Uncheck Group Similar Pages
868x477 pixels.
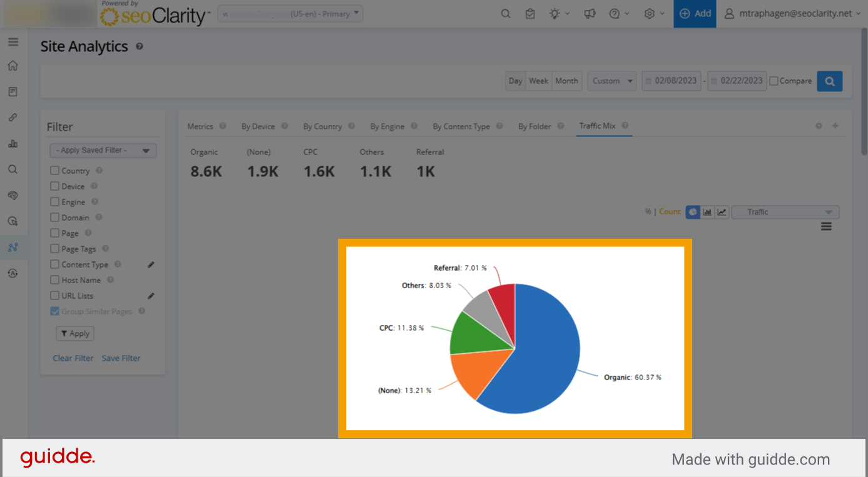pos(54,311)
